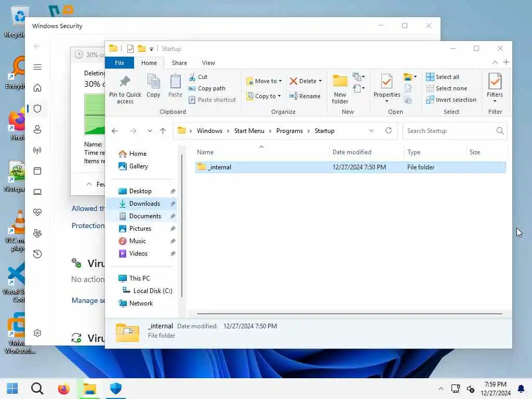Go forward in Explorer navigation

click(133, 131)
